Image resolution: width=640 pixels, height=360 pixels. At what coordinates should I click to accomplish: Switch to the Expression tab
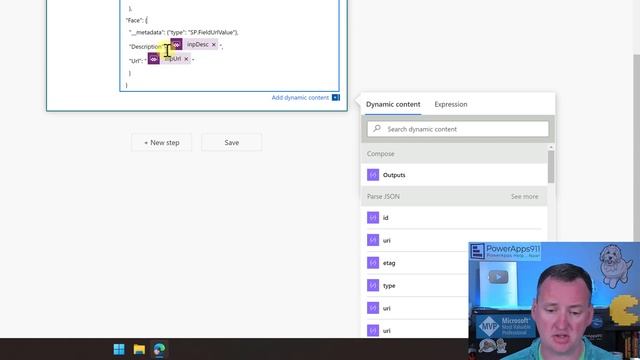pyautogui.click(x=451, y=104)
